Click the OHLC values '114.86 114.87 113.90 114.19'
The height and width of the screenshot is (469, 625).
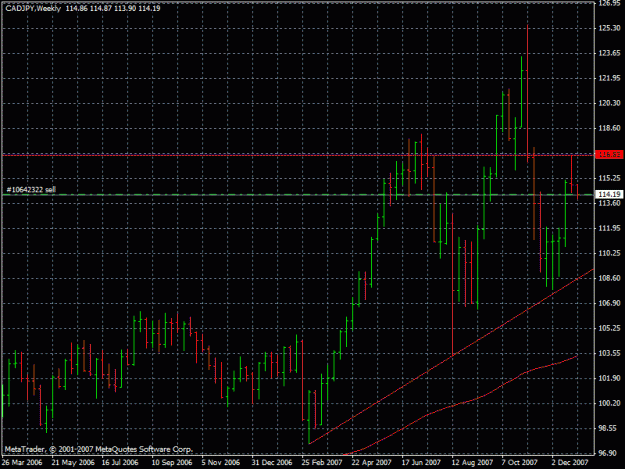113,8
